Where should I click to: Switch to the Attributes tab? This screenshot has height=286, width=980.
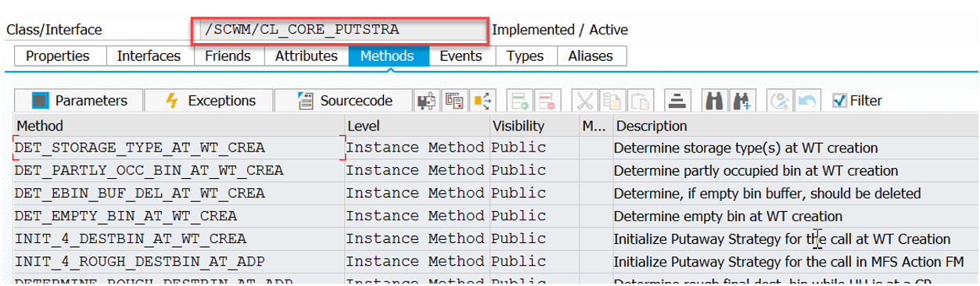(307, 56)
